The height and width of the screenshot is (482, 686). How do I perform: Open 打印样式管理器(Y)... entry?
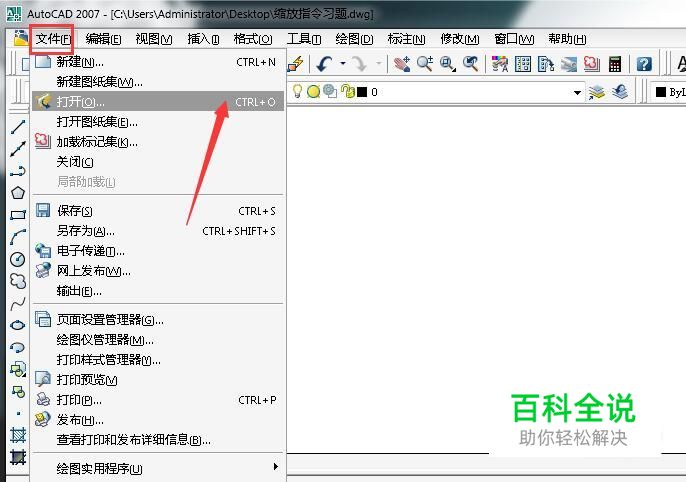(158, 360)
